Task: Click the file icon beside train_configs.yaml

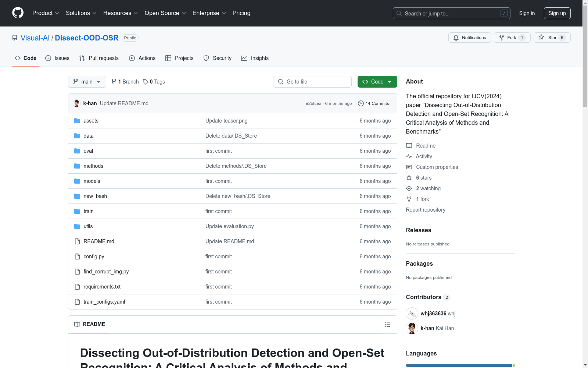Action: point(77,302)
